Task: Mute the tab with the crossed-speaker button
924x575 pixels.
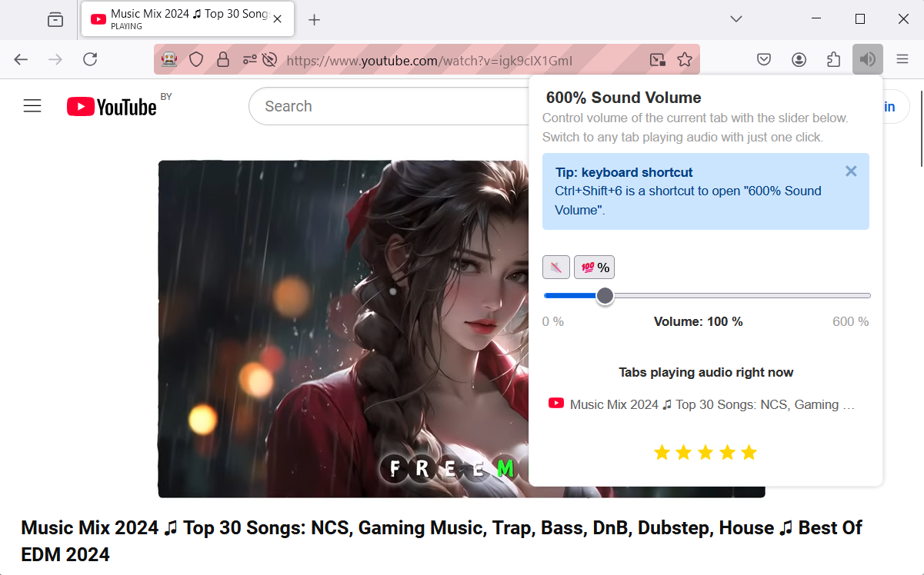Action: 556,267
